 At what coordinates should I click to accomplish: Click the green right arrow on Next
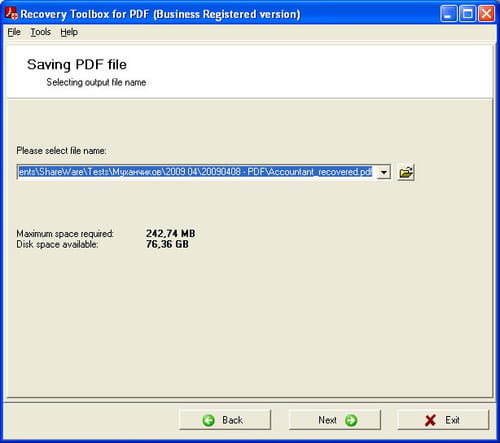tap(351, 420)
